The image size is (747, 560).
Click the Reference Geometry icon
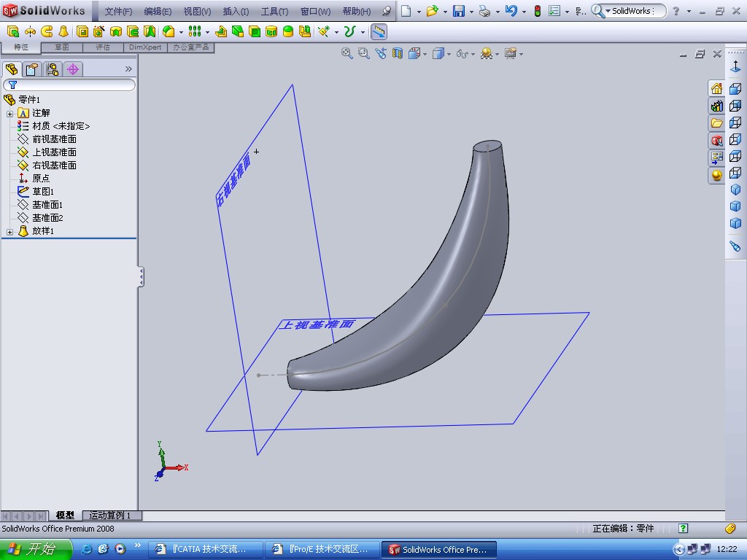pyautogui.click(x=324, y=31)
